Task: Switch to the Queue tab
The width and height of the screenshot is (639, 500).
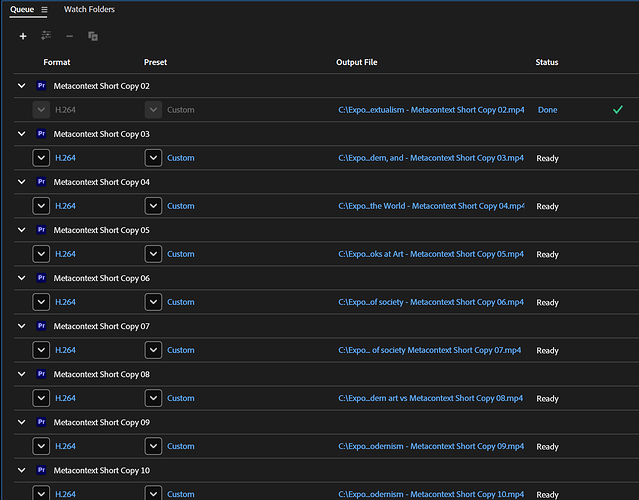Action: point(22,9)
